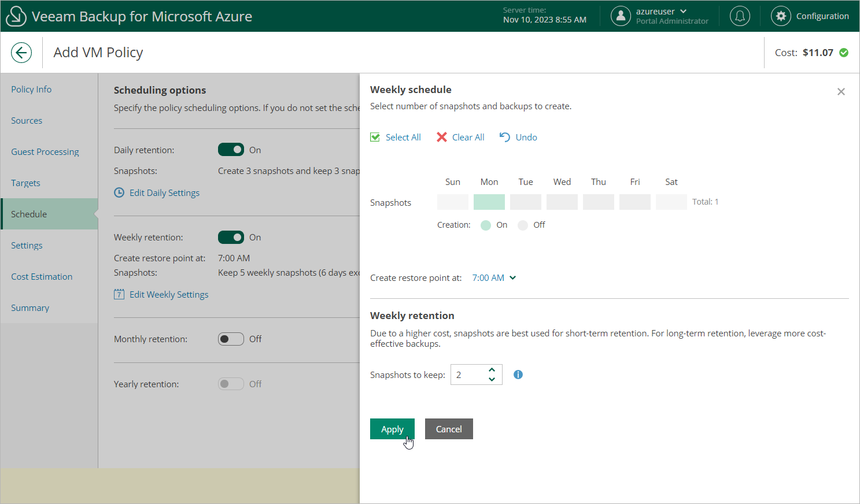This screenshot has height=504, width=860.
Task: Toggle Saturday snapshot cell
Action: [671, 202]
